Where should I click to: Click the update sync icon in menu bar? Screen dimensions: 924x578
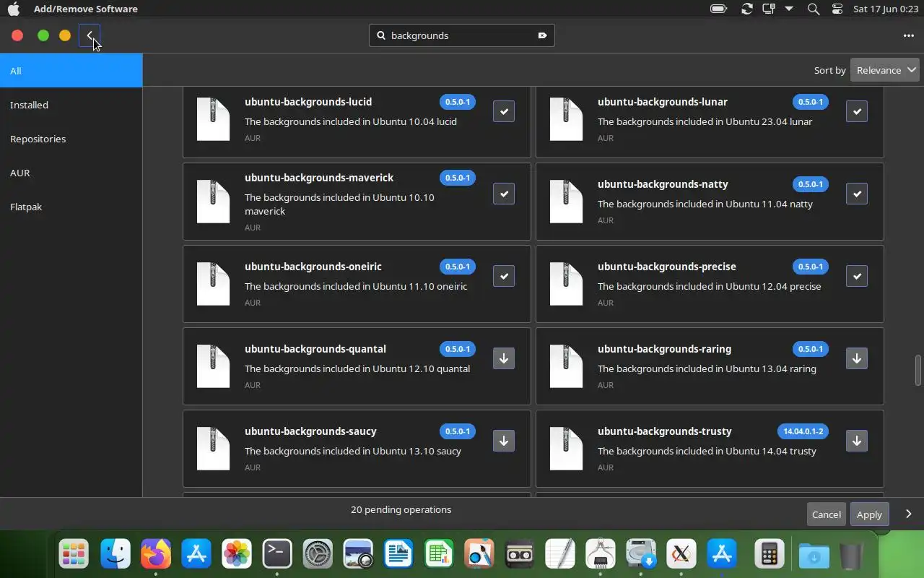click(746, 9)
